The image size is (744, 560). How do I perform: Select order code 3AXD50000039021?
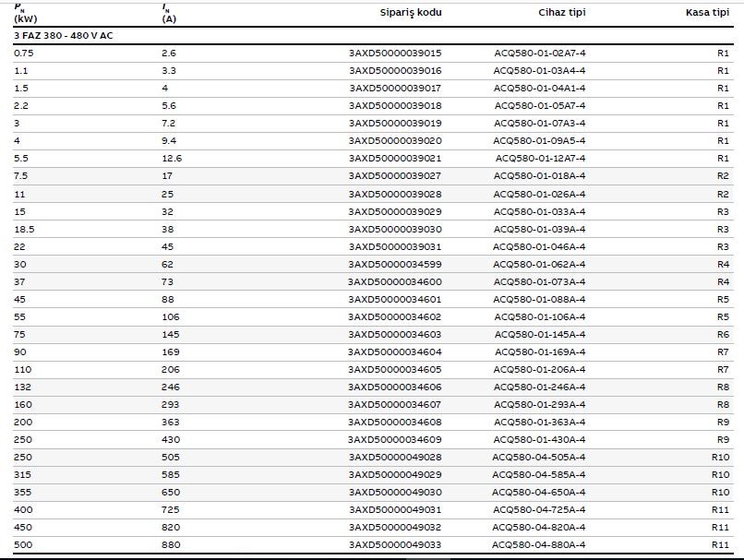[395, 159]
